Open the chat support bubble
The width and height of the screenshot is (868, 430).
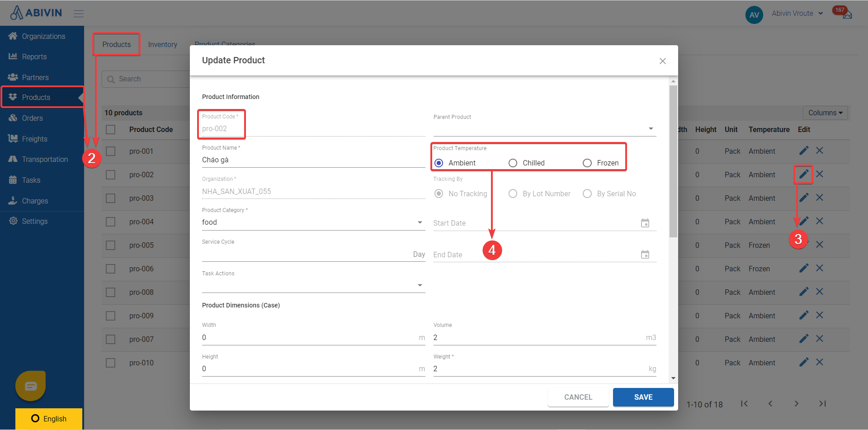coord(31,386)
